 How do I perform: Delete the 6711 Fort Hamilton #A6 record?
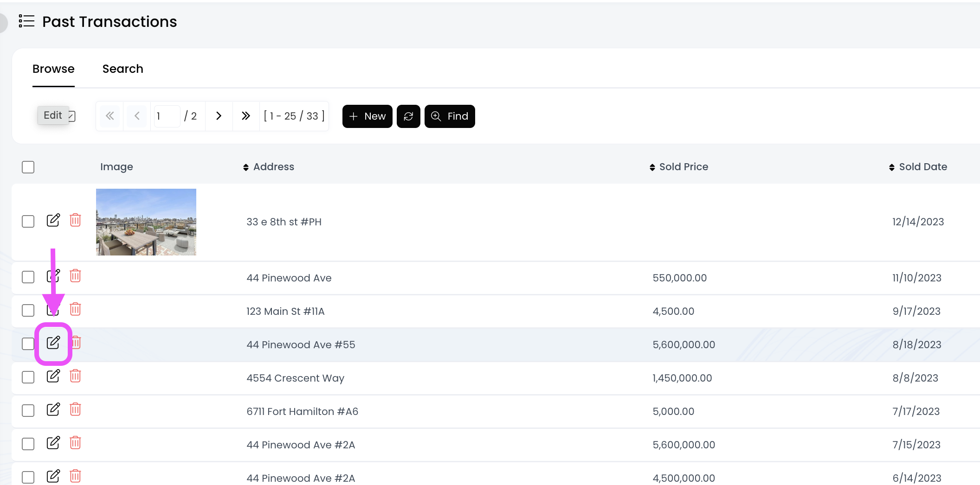tap(75, 409)
